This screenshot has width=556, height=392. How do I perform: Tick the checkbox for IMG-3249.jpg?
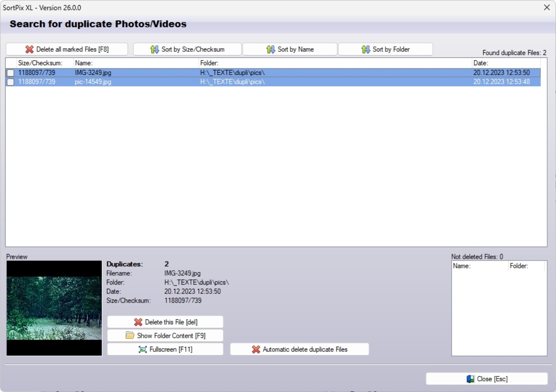point(10,73)
